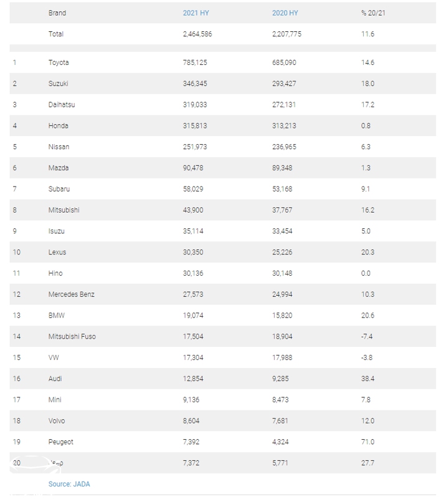
Task: Select the Suzuki brand name
Action: [59, 84]
